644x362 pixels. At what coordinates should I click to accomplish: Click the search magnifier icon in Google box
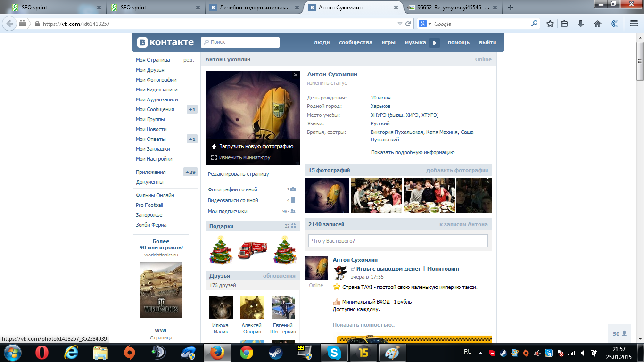point(535,23)
